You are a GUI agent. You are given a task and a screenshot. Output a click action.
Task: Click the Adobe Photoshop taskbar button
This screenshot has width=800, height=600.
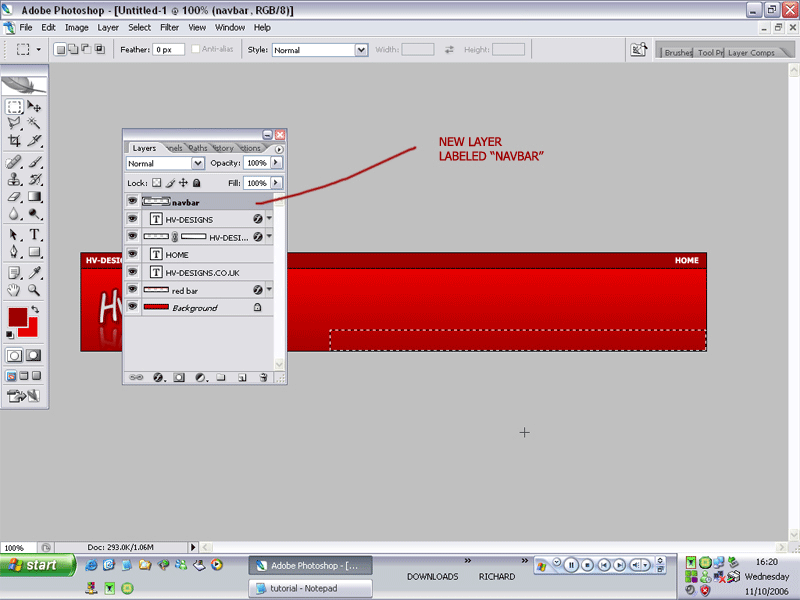click(x=310, y=565)
